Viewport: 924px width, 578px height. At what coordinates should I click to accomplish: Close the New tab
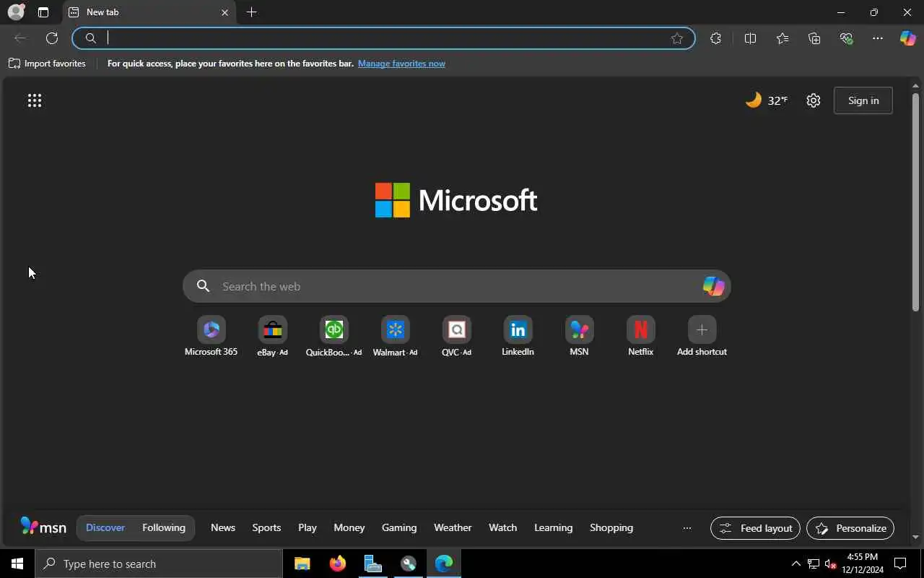coord(225,12)
